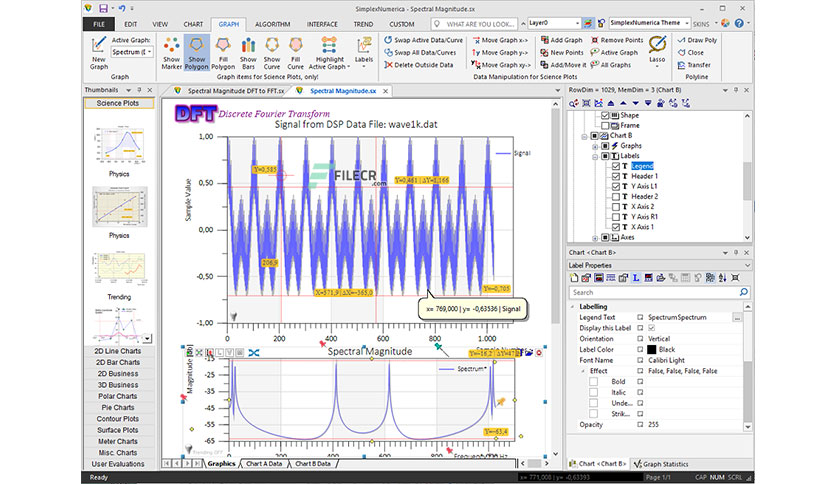Collapse the Chart B tree node
Image resolution: width=836 pixels, height=484 pixels.
[x=584, y=136]
